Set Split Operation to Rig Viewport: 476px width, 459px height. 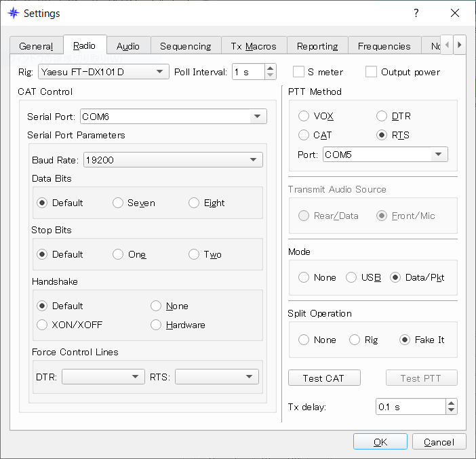(x=355, y=340)
